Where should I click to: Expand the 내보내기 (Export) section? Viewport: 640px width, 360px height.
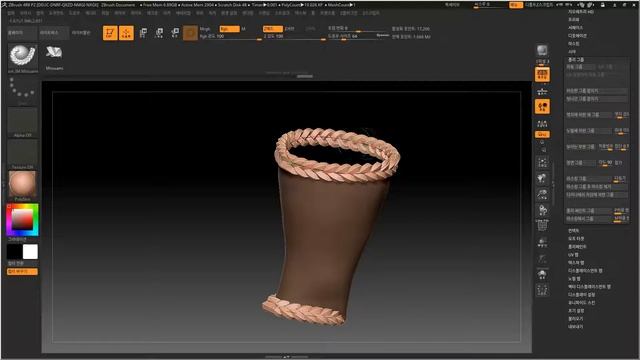(x=576, y=327)
